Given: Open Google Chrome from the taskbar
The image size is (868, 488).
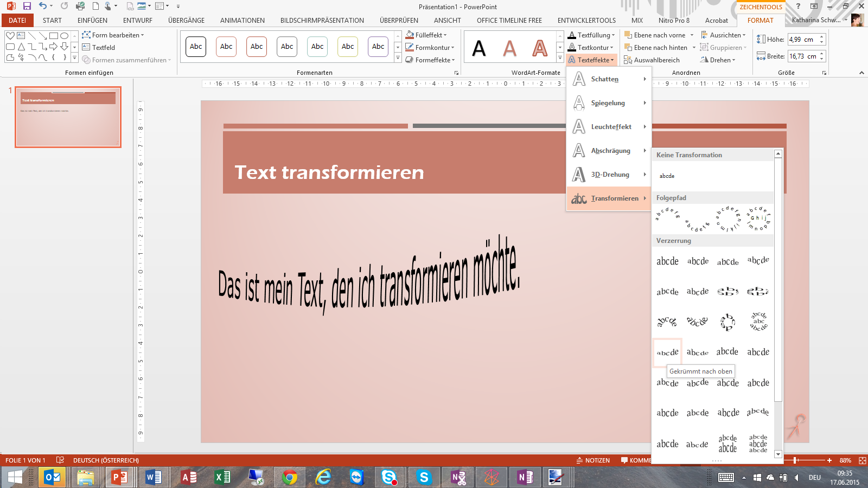Looking at the screenshot, I should pos(289,477).
